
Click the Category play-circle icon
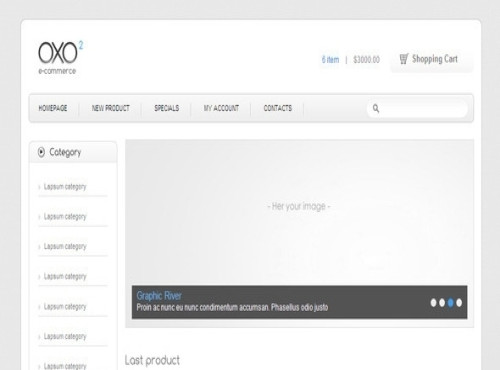(x=41, y=152)
